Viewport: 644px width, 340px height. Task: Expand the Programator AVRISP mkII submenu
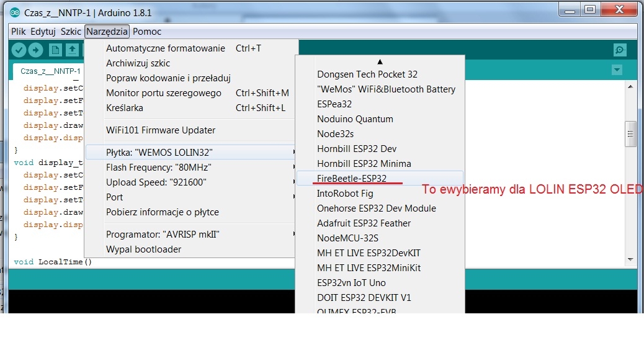pyautogui.click(x=190, y=235)
